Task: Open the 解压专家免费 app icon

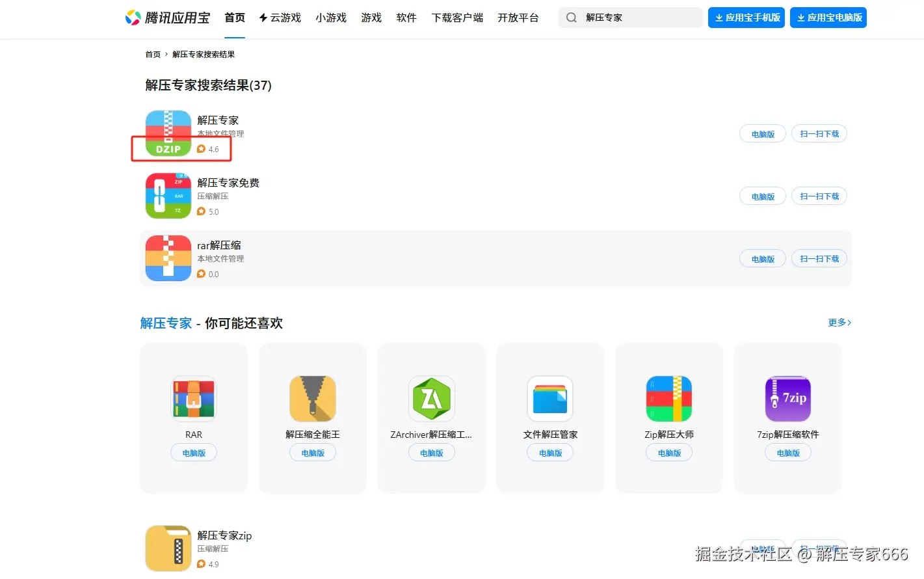Action: (168, 196)
